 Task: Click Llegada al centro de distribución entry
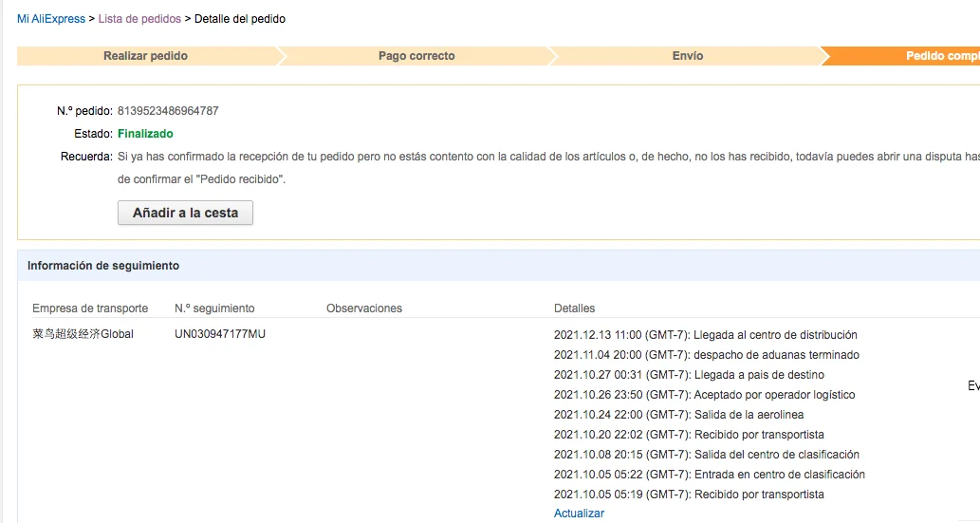coord(706,335)
